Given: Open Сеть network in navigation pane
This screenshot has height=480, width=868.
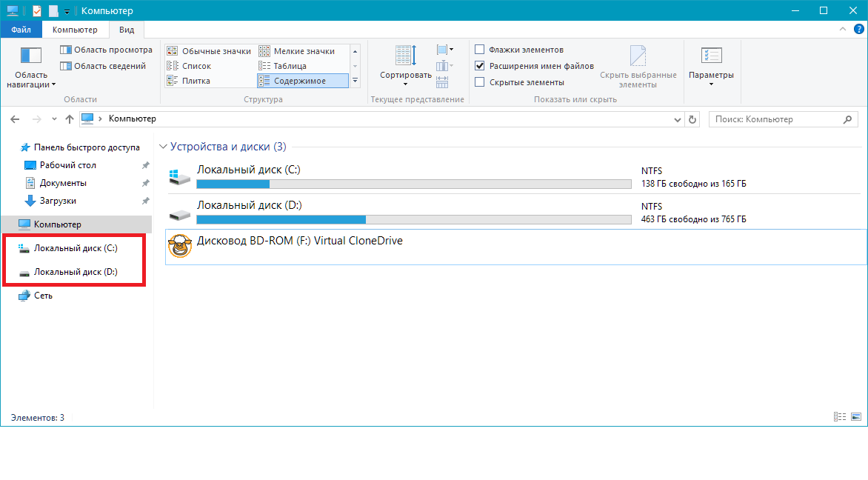Looking at the screenshot, I should pos(43,296).
